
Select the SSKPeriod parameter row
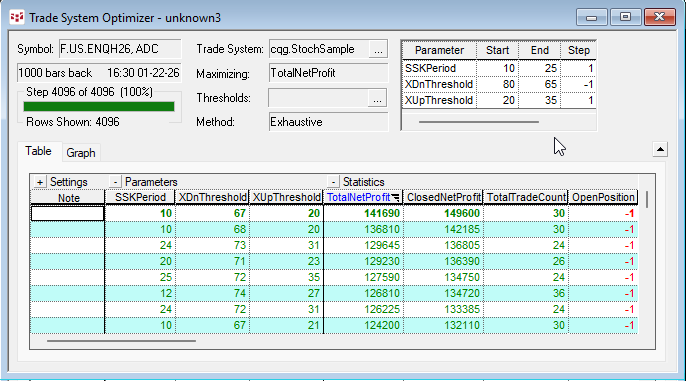(x=499, y=68)
